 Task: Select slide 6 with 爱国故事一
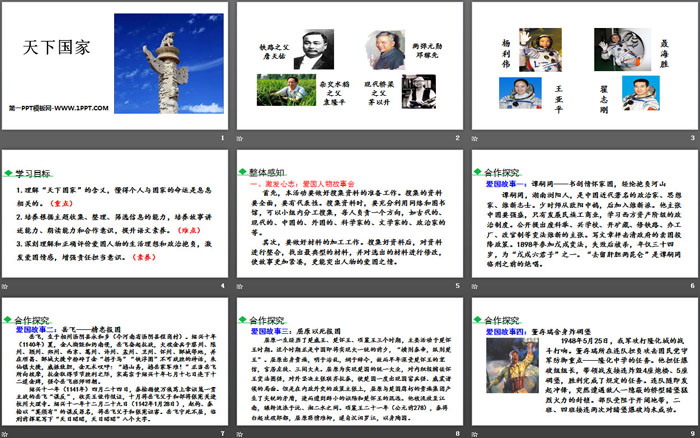tap(585, 213)
